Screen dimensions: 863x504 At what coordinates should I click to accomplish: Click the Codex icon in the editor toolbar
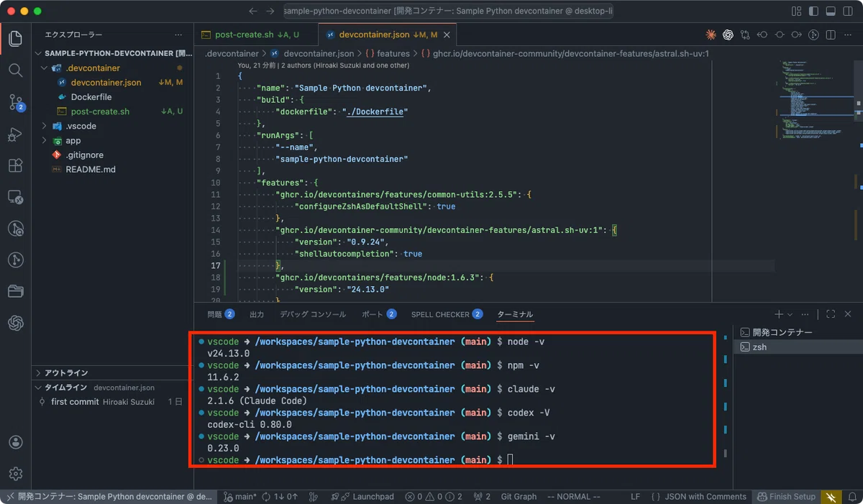tap(728, 34)
